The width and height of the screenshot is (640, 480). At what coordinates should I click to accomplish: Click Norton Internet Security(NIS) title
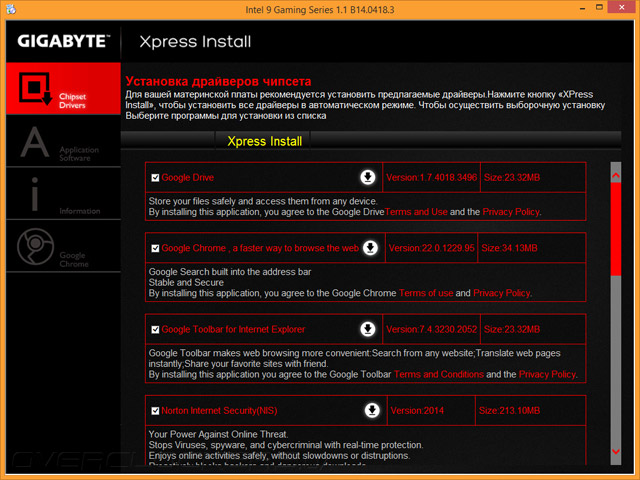tap(219, 411)
